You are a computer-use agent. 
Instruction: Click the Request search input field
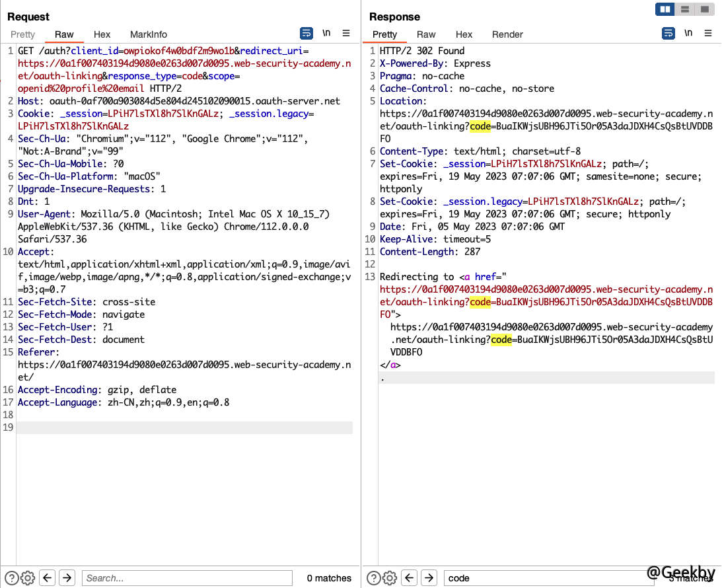point(187,578)
